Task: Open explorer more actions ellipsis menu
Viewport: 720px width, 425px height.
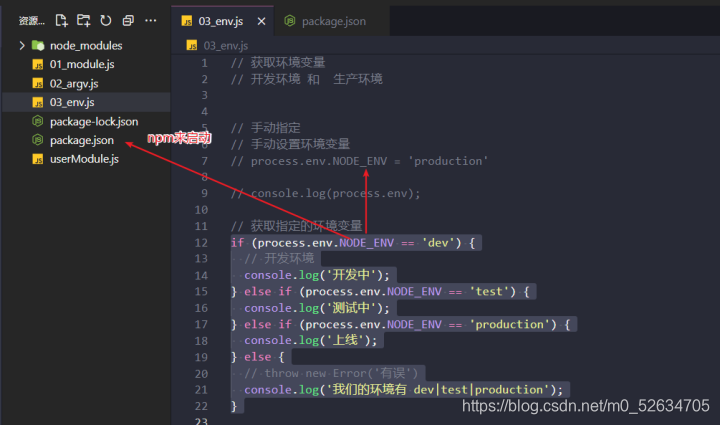Action: 150,21
